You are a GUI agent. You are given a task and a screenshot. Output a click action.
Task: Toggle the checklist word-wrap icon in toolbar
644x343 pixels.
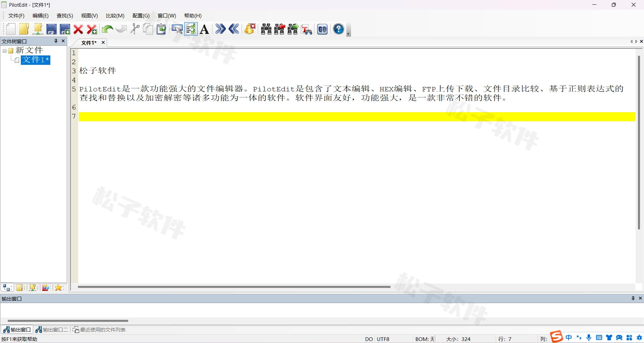(x=191, y=29)
